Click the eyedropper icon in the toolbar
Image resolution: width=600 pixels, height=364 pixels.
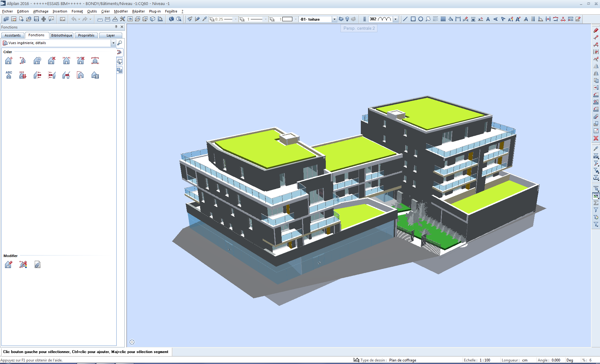(205, 19)
